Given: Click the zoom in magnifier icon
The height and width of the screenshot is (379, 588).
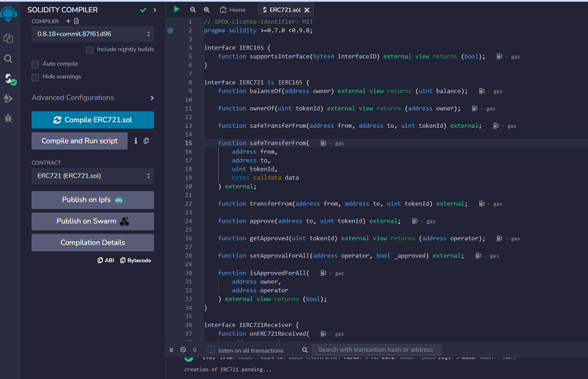Looking at the screenshot, I should pyautogui.click(x=206, y=10).
